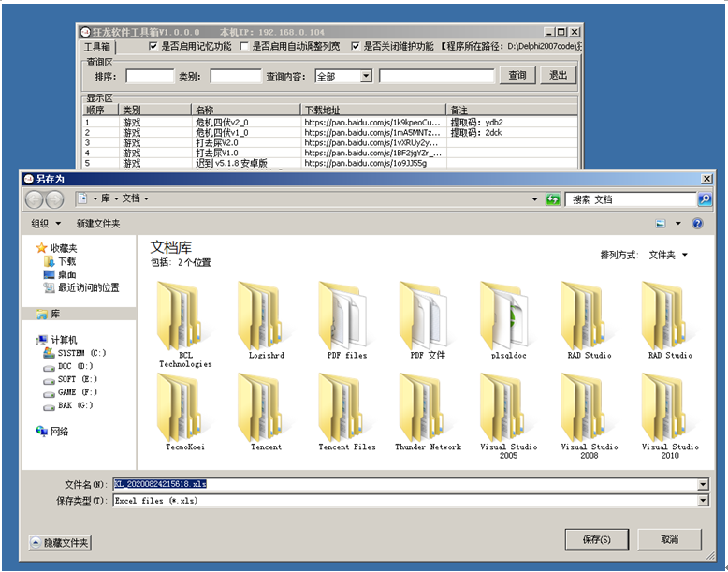Close the 另存为 dialog
The image size is (728, 572).
coord(706,179)
